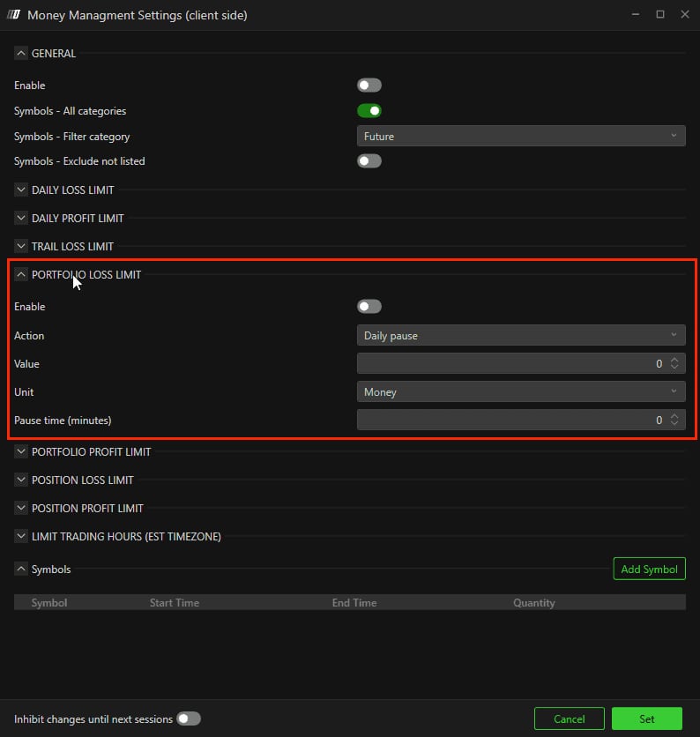Click the Quantity column header
Screen dimensions: 700x737
534,603
